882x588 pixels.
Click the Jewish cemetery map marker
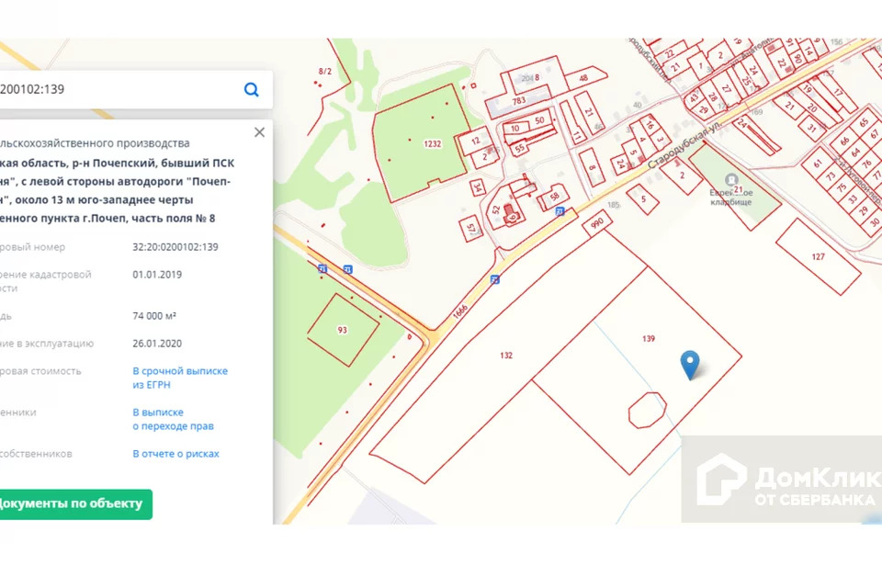click(730, 180)
